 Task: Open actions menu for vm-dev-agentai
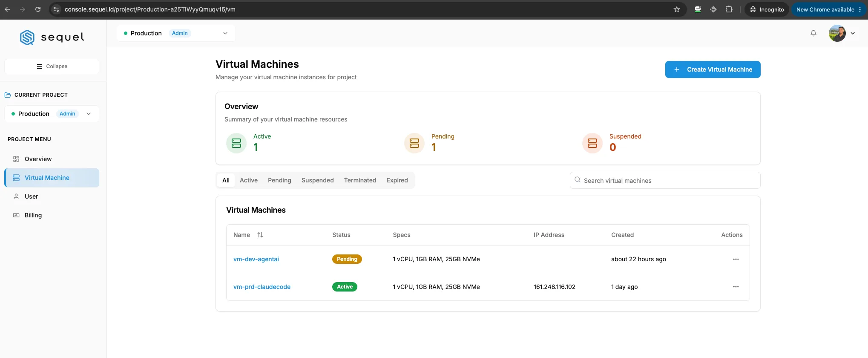736,259
